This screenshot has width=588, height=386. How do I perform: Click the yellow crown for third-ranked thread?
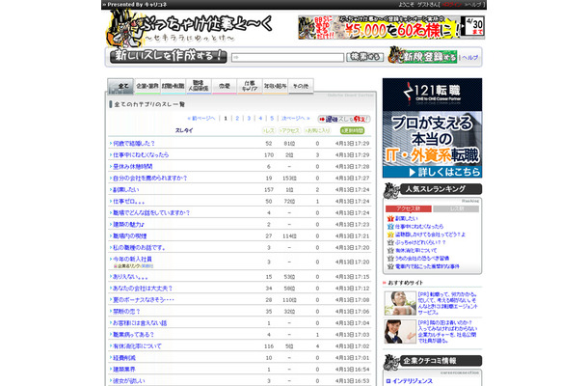pos(390,234)
